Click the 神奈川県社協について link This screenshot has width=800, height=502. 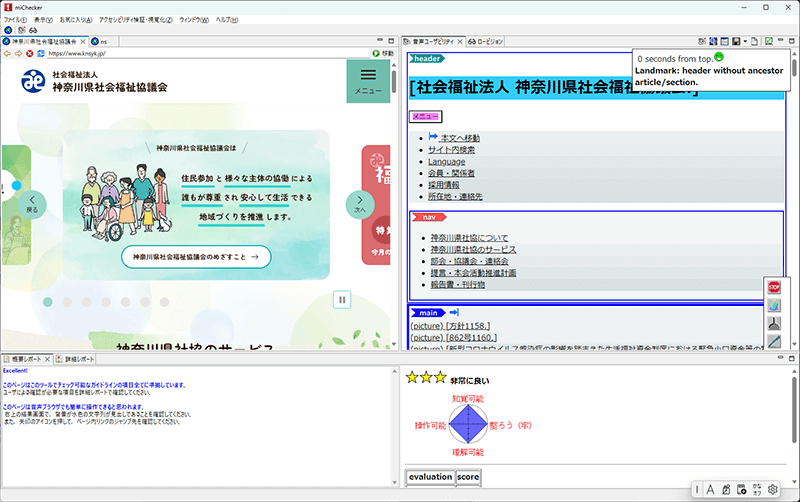469,238
